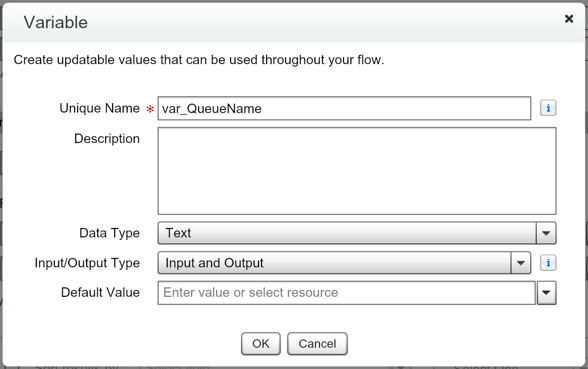Focus the Default Value input field

[347, 292]
